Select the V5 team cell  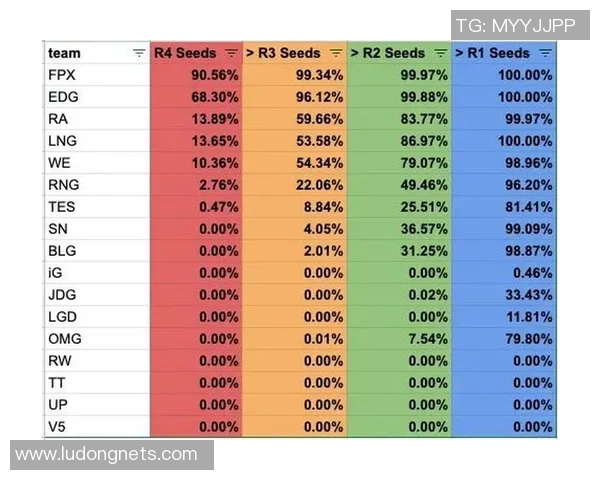click(x=97, y=427)
